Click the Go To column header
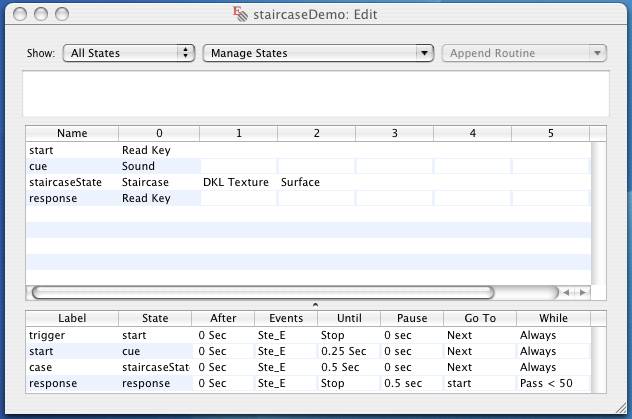The image size is (632, 419). 479,318
